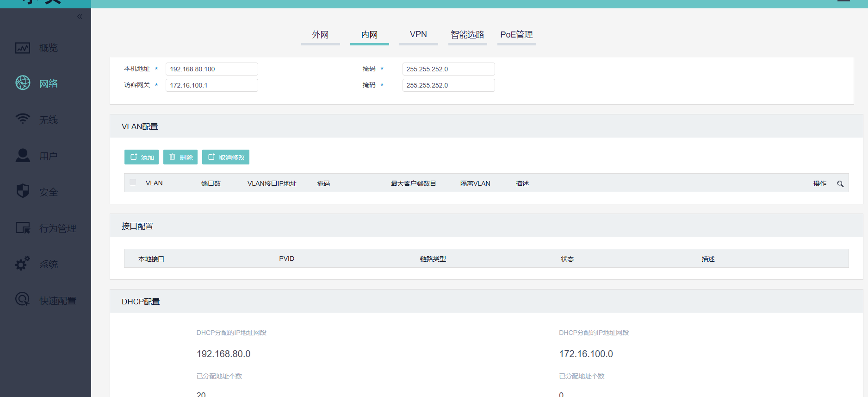The width and height of the screenshot is (868, 397).
Task: Click the 掩码 header in VLAN table
Action: coord(323,183)
